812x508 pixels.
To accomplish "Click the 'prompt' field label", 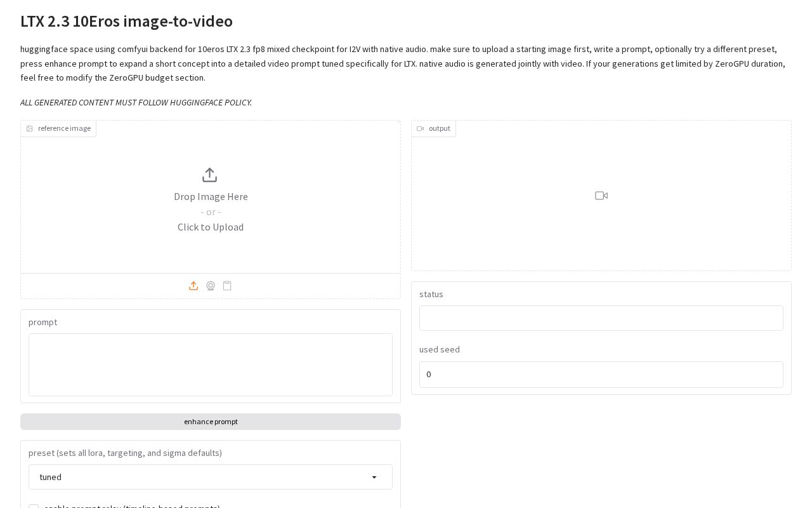I will tap(43, 322).
